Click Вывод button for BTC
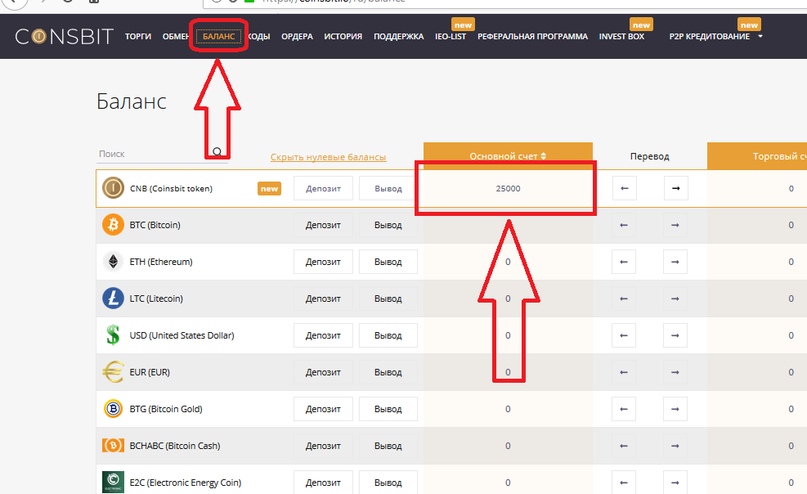 pos(388,225)
